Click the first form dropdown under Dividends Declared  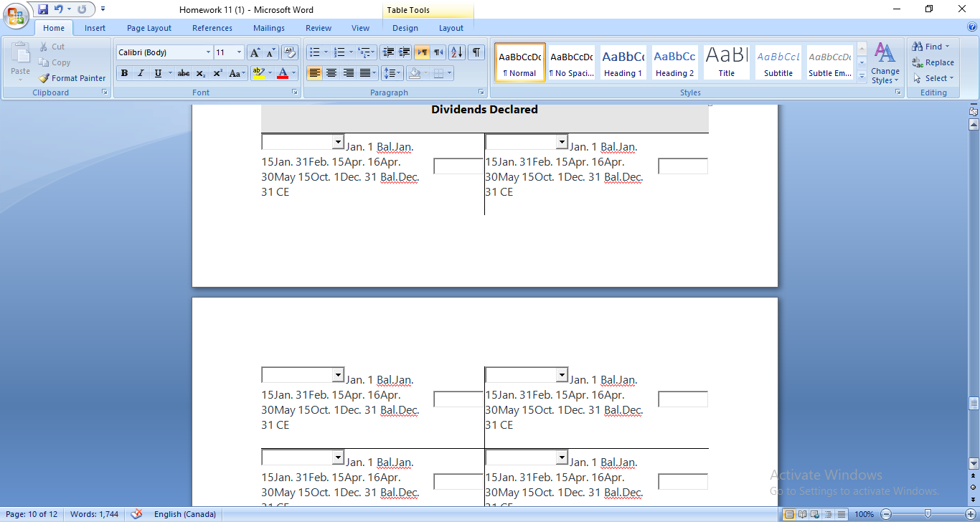click(x=303, y=142)
